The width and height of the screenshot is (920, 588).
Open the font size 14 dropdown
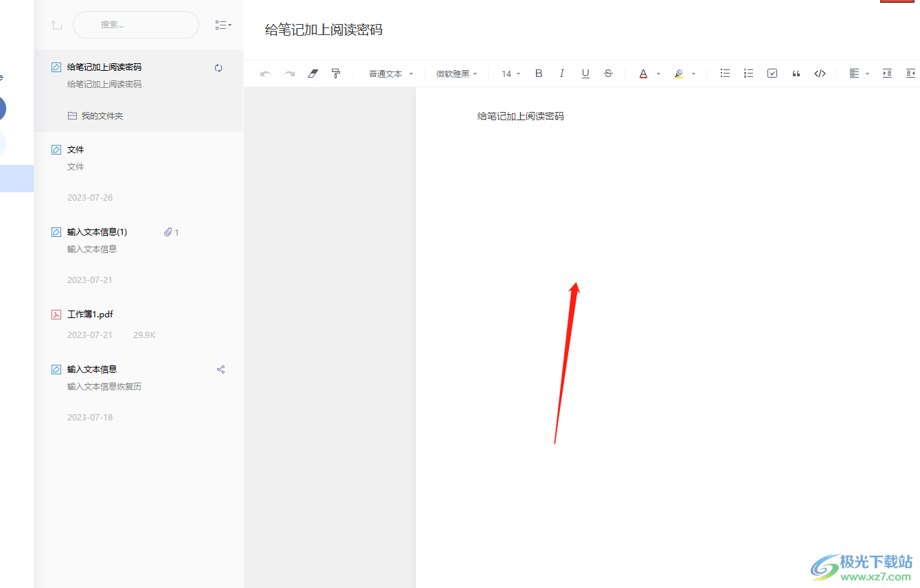(x=511, y=73)
